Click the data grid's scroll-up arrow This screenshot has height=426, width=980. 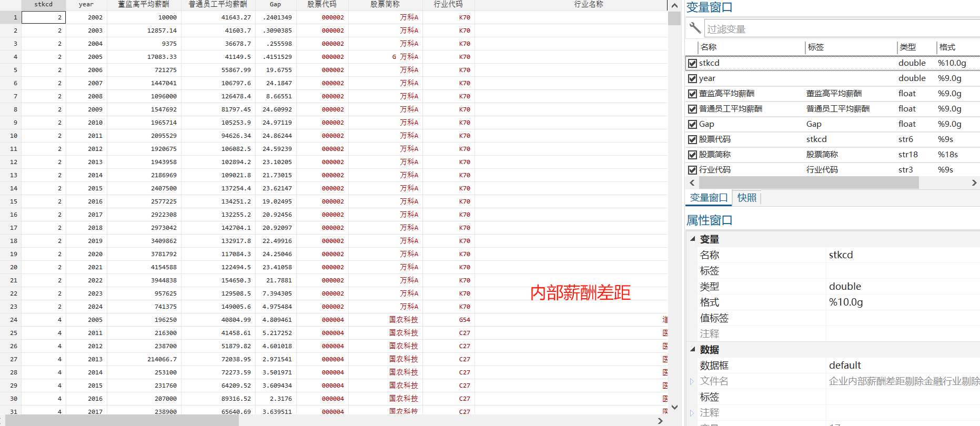point(674,5)
